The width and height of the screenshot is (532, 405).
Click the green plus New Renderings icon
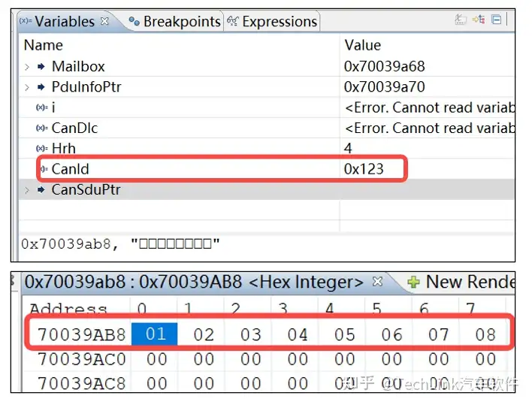[x=413, y=283]
